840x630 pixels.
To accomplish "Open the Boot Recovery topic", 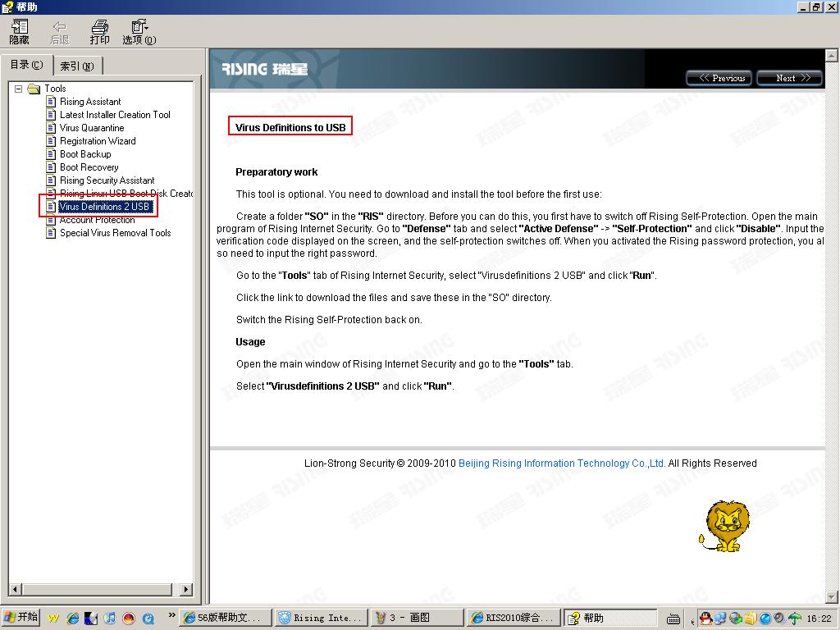I will click(x=89, y=167).
